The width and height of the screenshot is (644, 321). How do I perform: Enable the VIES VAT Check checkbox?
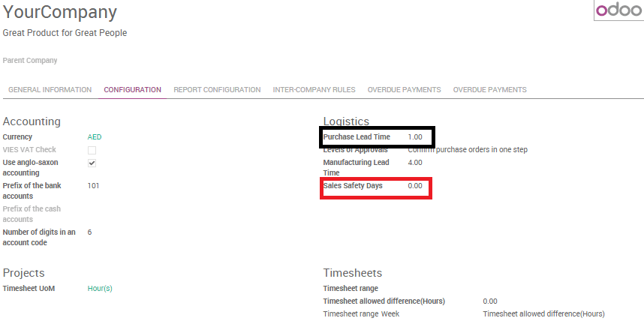[92, 150]
